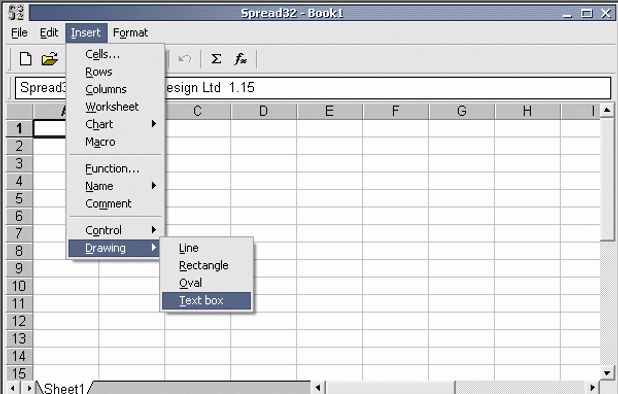Select the row 12 header

point(19,321)
